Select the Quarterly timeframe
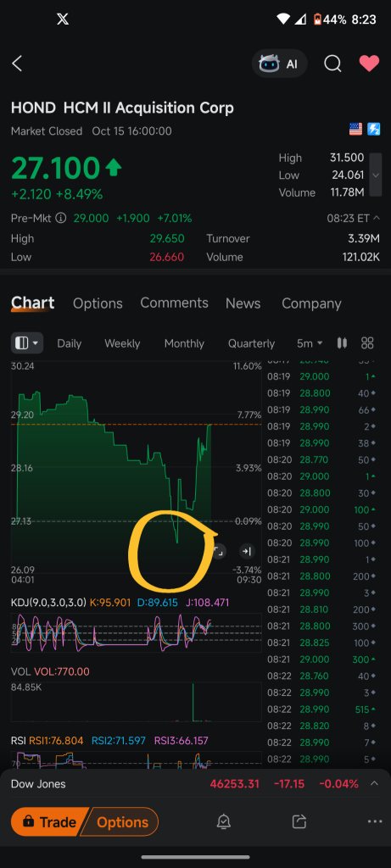Image resolution: width=391 pixels, height=868 pixels. pyautogui.click(x=251, y=343)
